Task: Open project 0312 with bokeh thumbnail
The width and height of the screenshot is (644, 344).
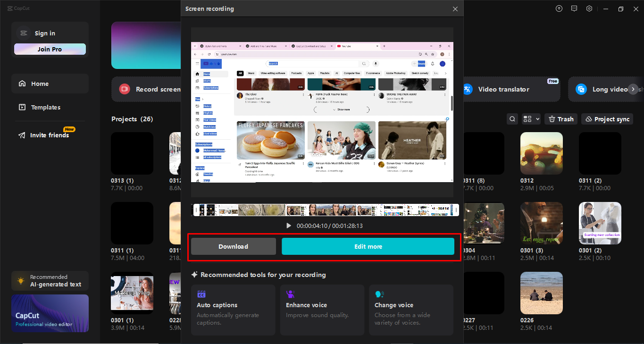Action: click(542, 153)
